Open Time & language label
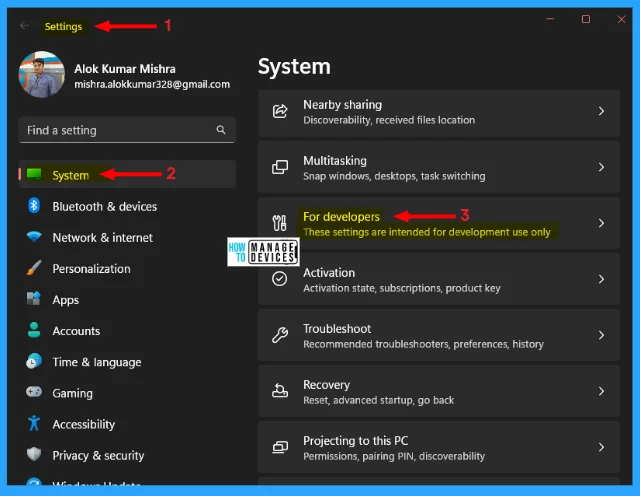This screenshot has height=496, width=640. coord(97,362)
